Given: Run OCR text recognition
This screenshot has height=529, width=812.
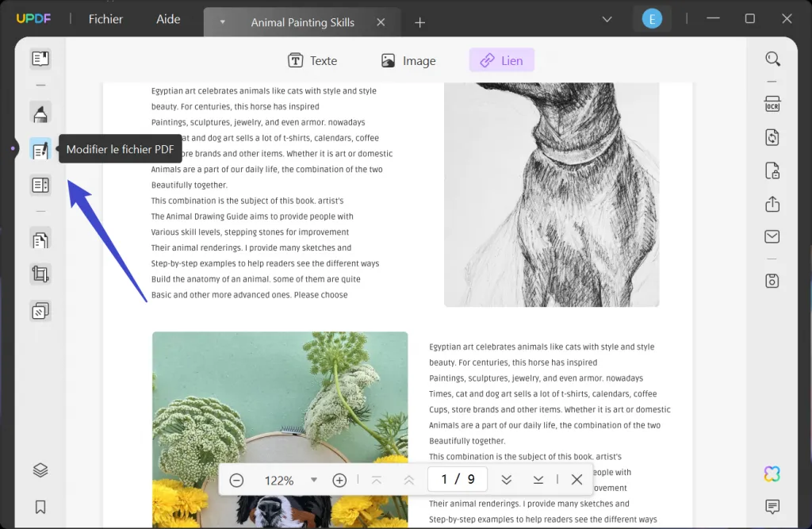Looking at the screenshot, I should [x=772, y=104].
